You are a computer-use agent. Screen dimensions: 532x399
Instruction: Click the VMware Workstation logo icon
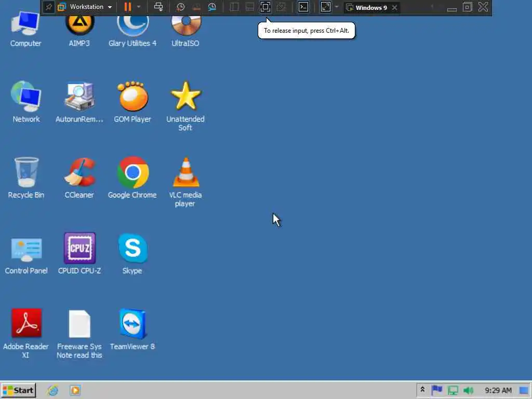point(62,7)
